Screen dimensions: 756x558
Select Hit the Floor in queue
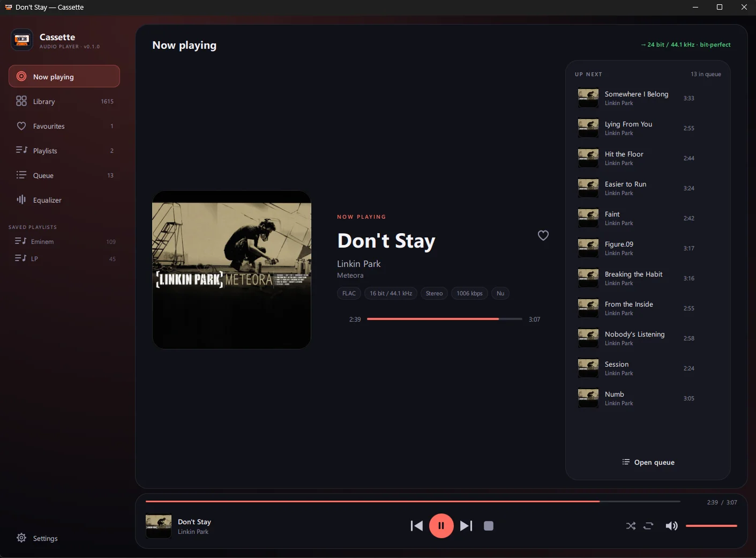click(x=648, y=158)
